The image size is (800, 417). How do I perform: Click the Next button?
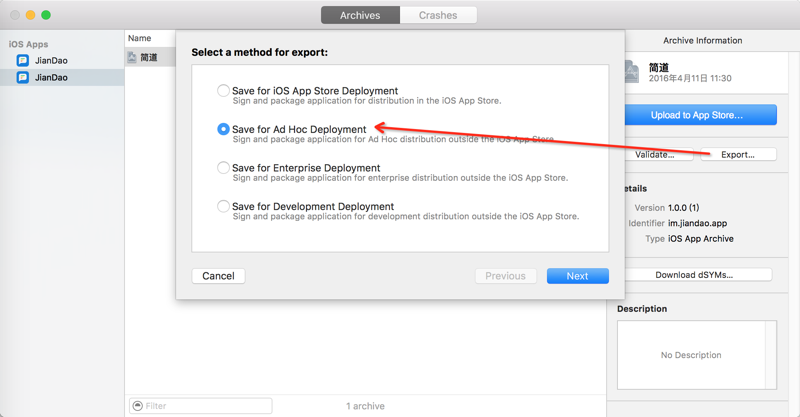(x=577, y=276)
